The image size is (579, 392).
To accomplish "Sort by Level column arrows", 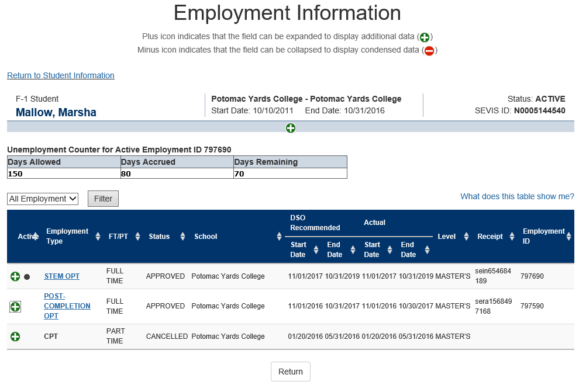I will [466, 237].
